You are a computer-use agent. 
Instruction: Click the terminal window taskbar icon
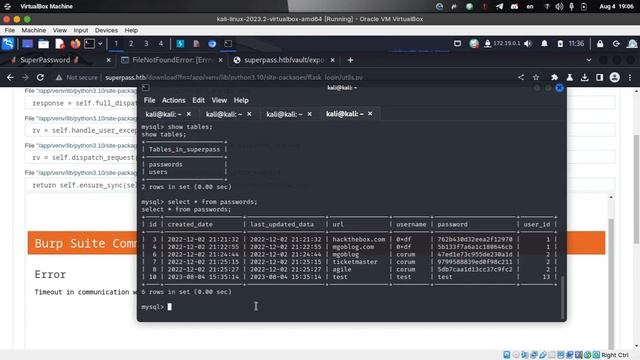click(x=228, y=44)
